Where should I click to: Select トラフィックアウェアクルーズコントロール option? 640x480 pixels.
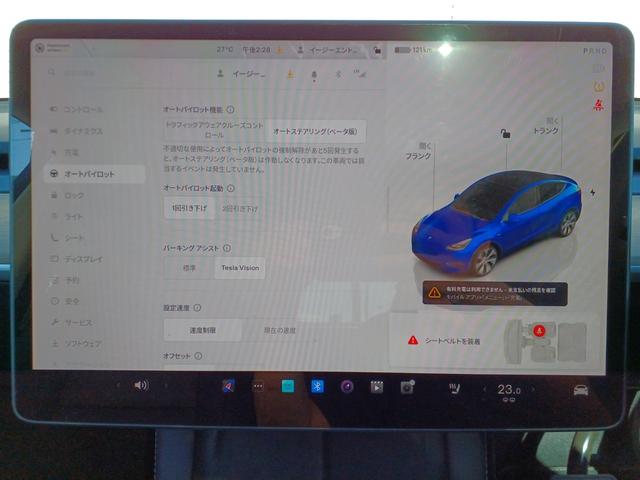pos(214,130)
